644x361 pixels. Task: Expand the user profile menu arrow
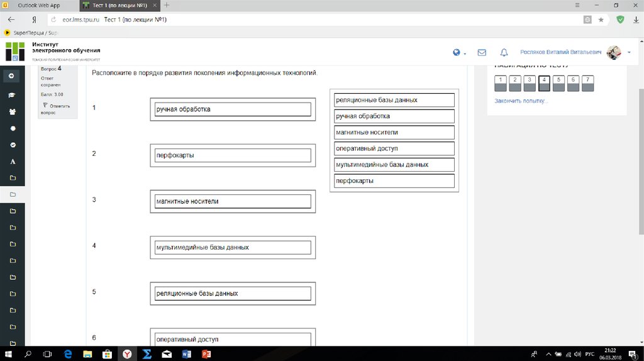click(x=629, y=53)
